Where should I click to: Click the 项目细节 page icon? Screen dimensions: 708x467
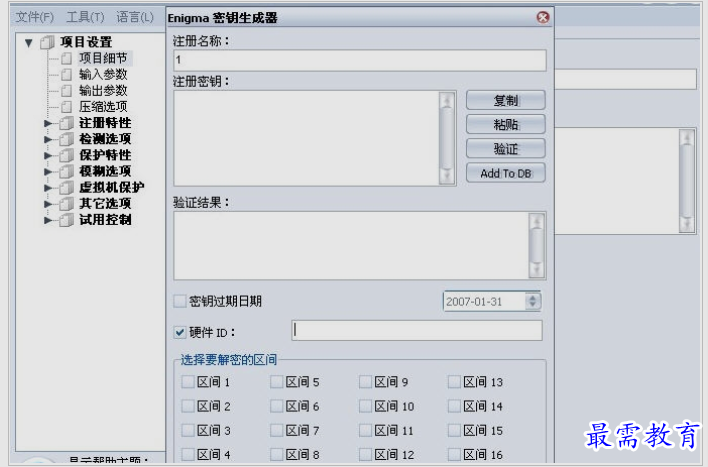[x=67, y=58]
